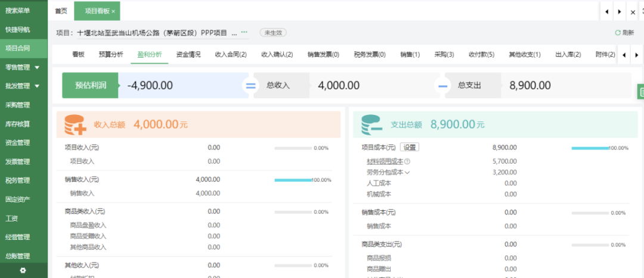This screenshot has height=278, width=644.
Task: Click the 商品报损 row label
Action: pos(379,258)
